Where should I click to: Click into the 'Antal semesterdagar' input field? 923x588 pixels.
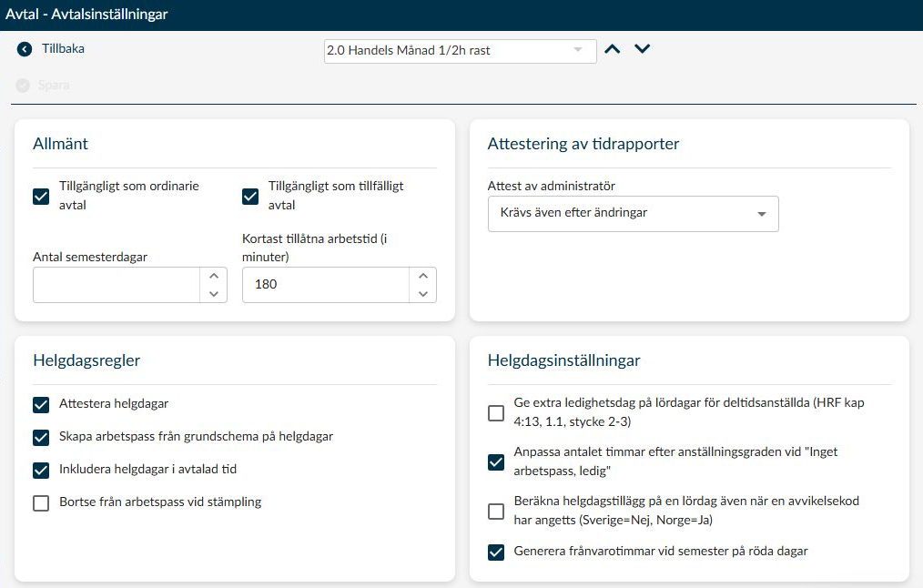click(x=117, y=285)
